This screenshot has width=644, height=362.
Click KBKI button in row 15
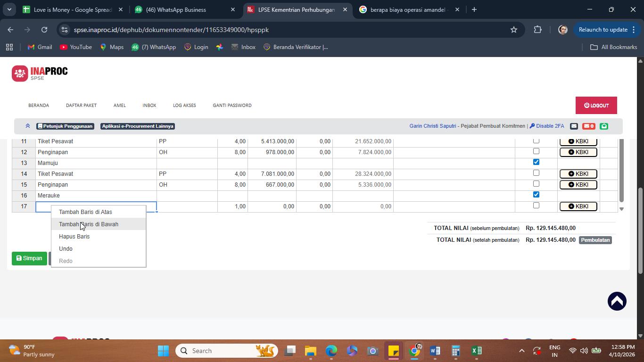[578, 185]
